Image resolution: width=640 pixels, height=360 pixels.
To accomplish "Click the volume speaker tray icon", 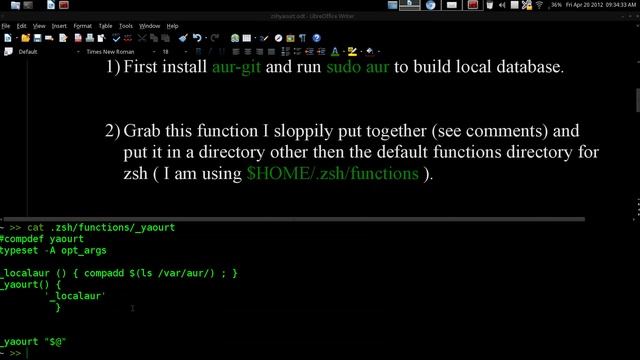I will 502,5.
